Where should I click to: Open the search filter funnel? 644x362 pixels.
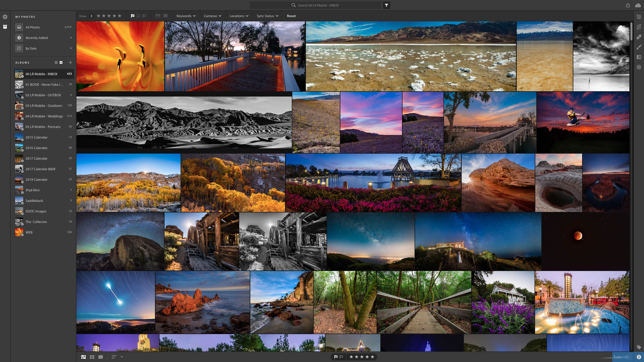pyautogui.click(x=387, y=5)
